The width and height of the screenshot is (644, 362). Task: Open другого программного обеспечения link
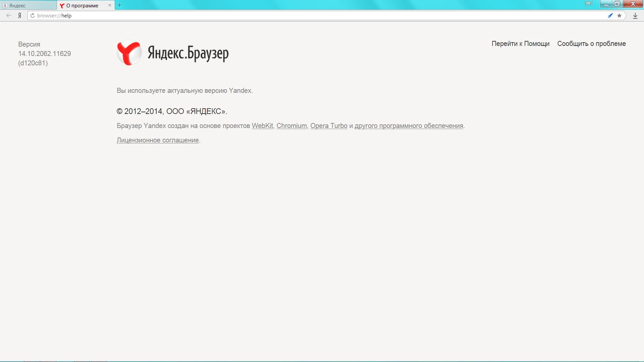pos(409,126)
